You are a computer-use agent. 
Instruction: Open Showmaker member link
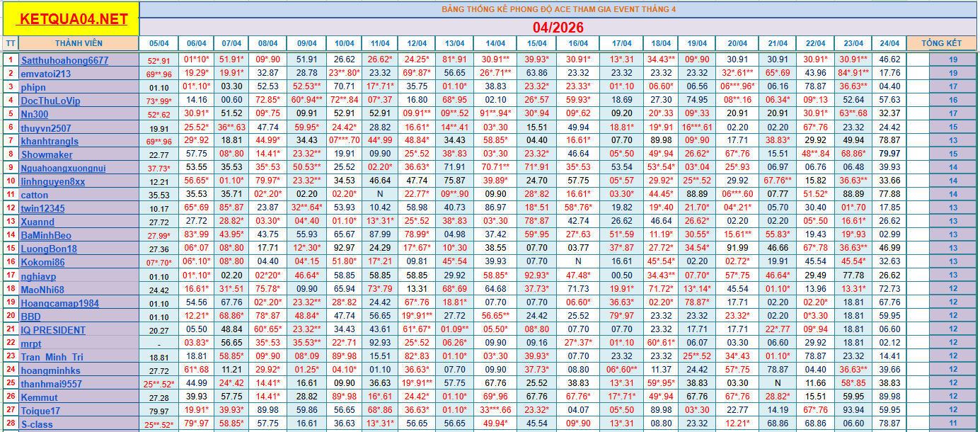tap(47, 154)
